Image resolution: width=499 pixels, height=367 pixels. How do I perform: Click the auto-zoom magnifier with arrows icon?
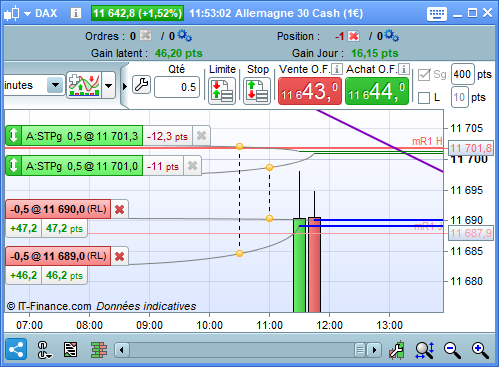425,350
